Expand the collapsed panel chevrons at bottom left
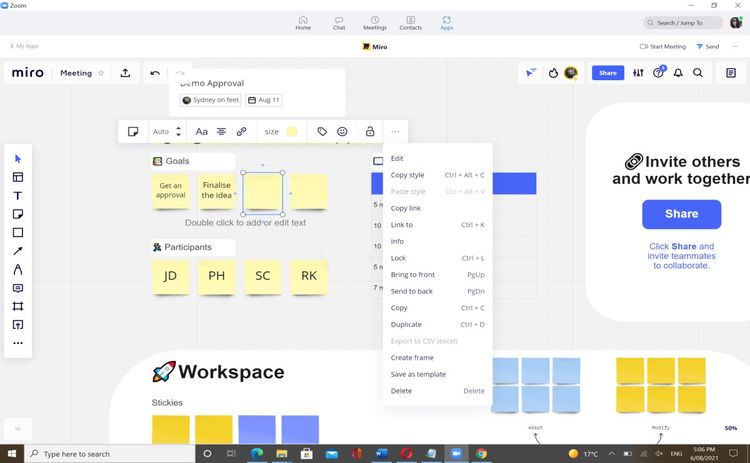The height and width of the screenshot is (463, 750). (x=18, y=429)
